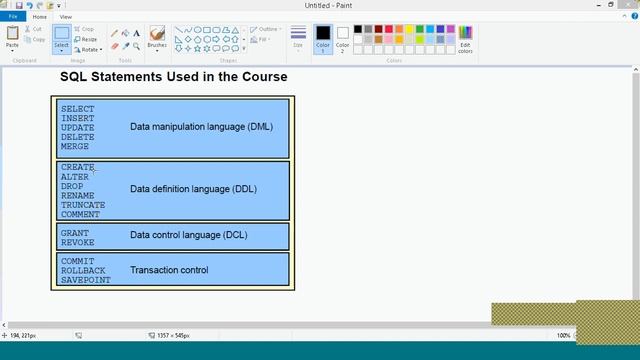Expand the Paste options arrow
Image resolution: width=640 pixels, height=360 pixels.
pos(12,51)
